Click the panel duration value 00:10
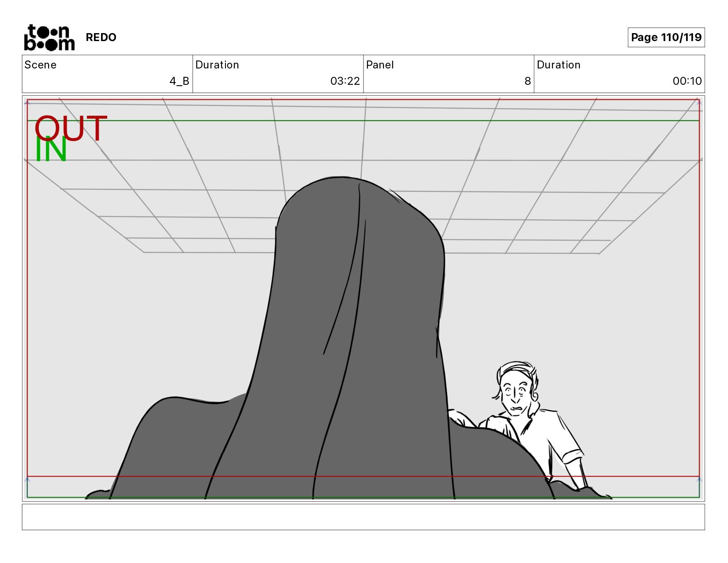Screen dimensions: 728x563 [x=687, y=81]
